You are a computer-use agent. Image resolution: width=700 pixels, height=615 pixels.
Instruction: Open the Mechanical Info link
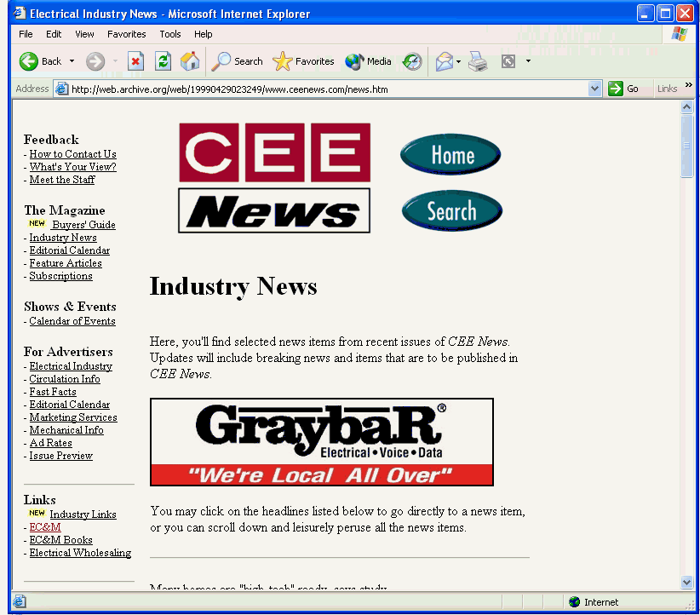[66, 430]
